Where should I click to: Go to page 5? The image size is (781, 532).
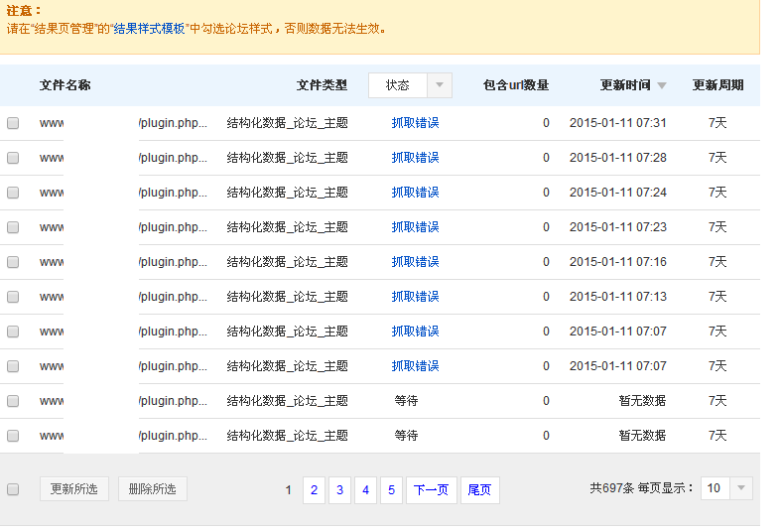[x=392, y=490]
